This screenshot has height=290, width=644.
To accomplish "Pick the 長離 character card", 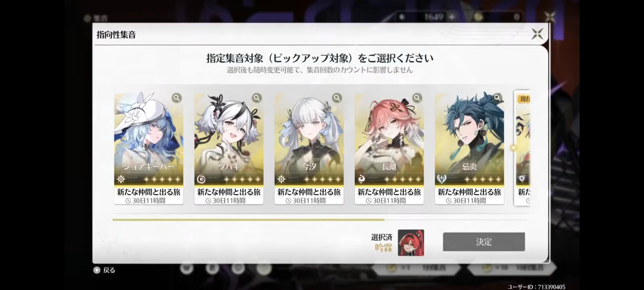I will pos(389,149).
